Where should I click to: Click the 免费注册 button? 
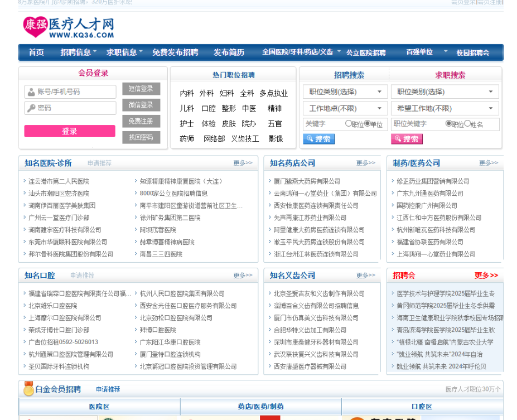(x=141, y=121)
